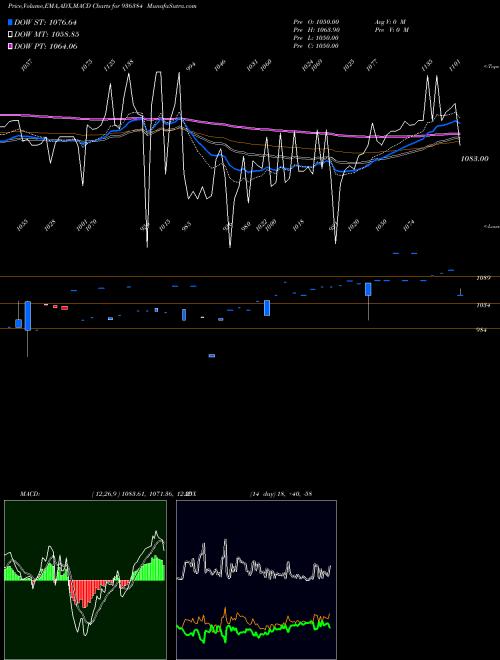Image resolution: width=500 pixels, height=660 pixels.
Task: Click the 'Pre V: 0 M' volume text
Action: pyautogui.click(x=391, y=30)
